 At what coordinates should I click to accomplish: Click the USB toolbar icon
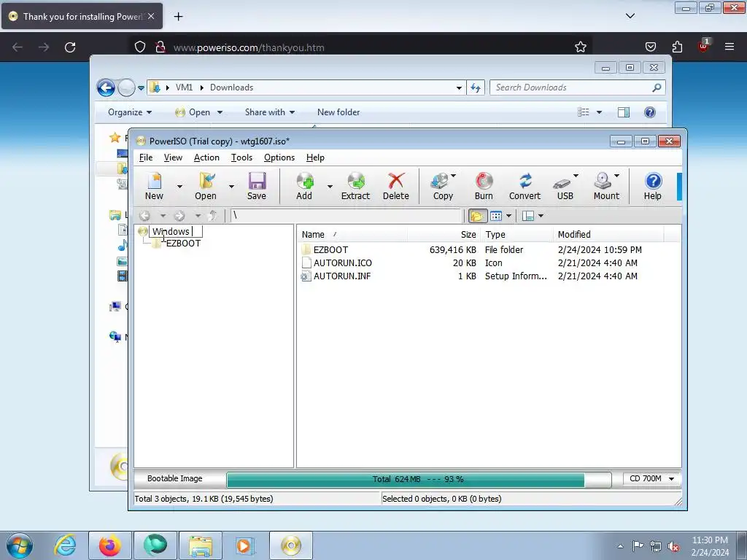[x=565, y=186]
